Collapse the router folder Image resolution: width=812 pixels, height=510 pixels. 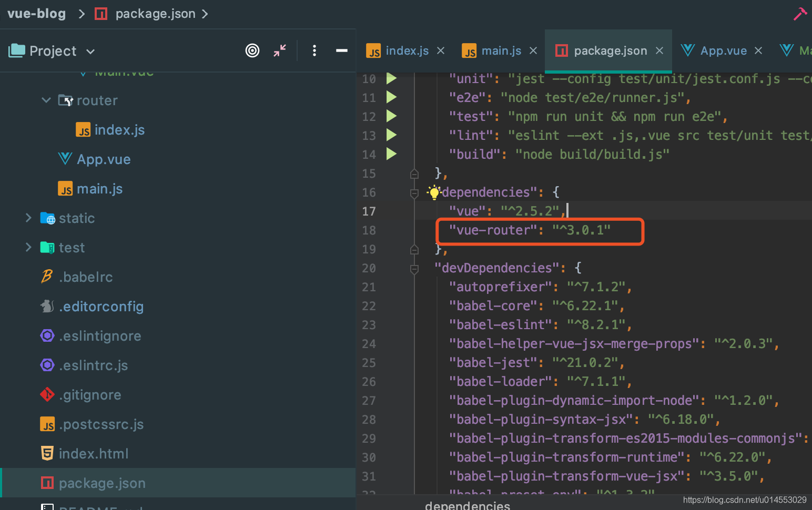pyautogui.click(x=46, y=100)
